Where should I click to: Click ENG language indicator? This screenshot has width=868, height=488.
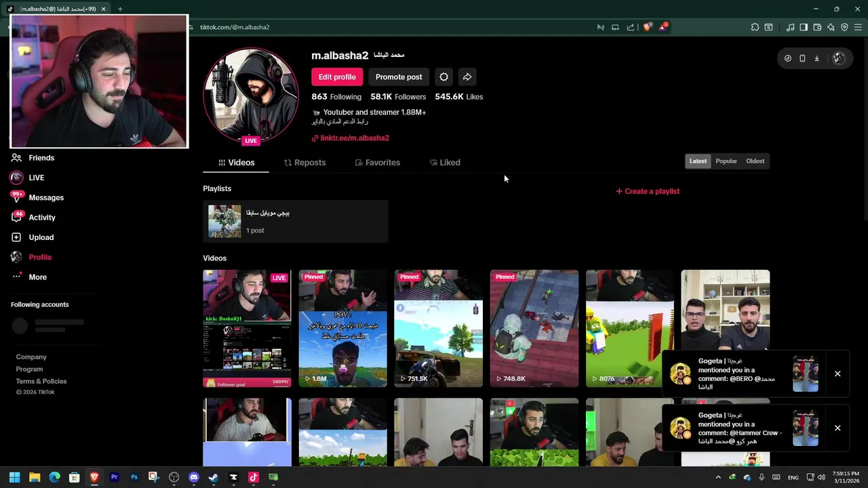point(793,478)
